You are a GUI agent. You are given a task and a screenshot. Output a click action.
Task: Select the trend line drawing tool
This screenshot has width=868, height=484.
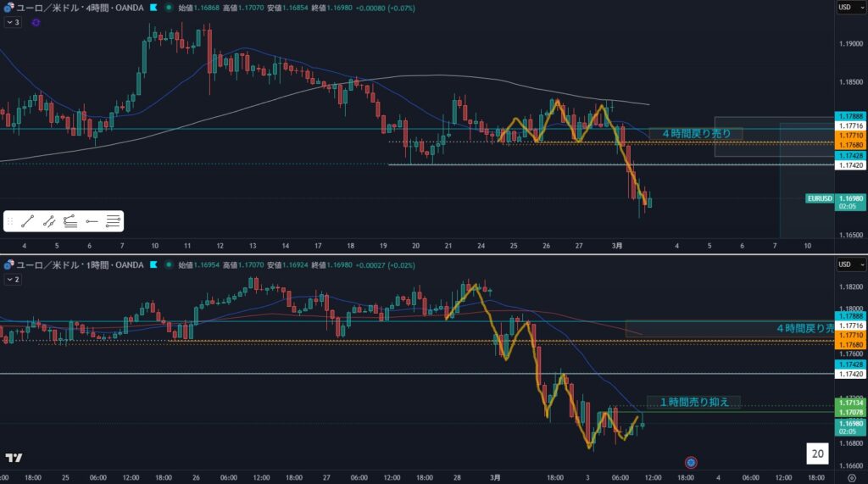tap(27, 221)
